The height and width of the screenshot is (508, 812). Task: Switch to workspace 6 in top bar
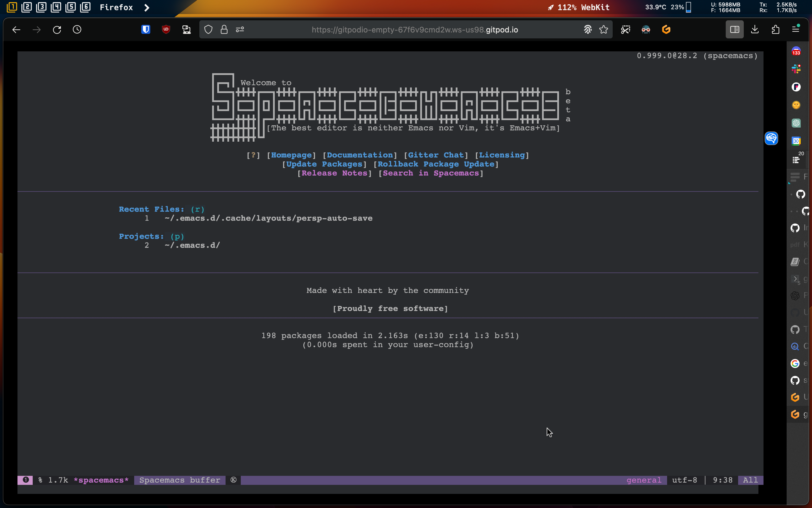point(85,7)
